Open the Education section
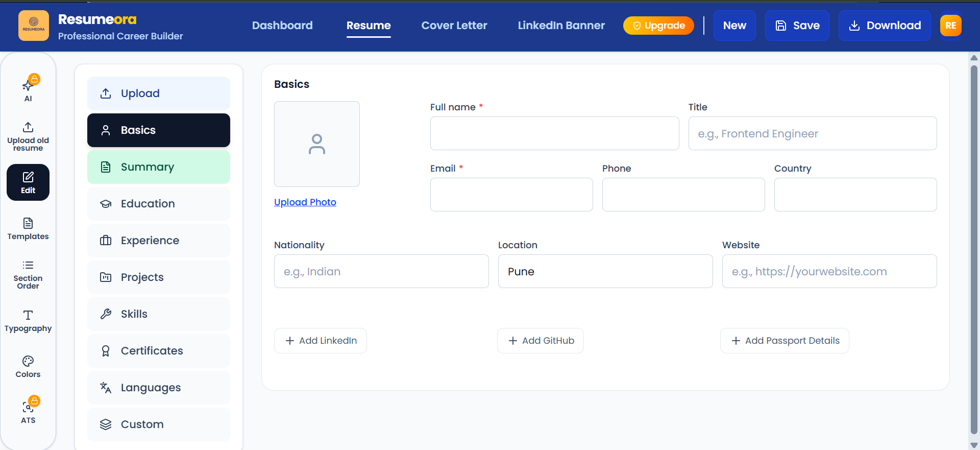The height and width of the screenshot is (450, 980). (159, 204)
